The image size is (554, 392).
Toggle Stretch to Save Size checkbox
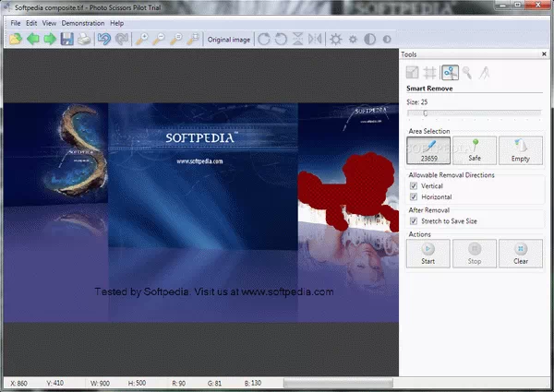(414, 220)
